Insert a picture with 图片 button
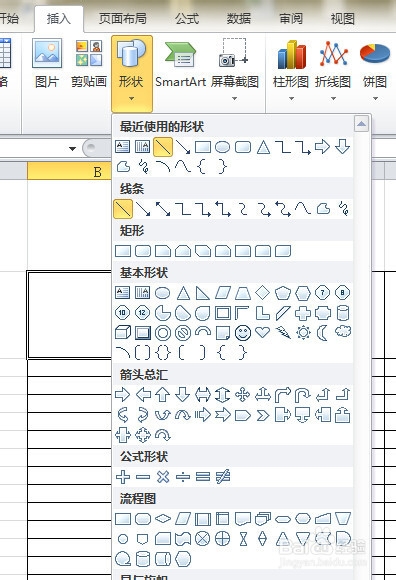Viewport: 396px width, 580px height. click(47, 64)
